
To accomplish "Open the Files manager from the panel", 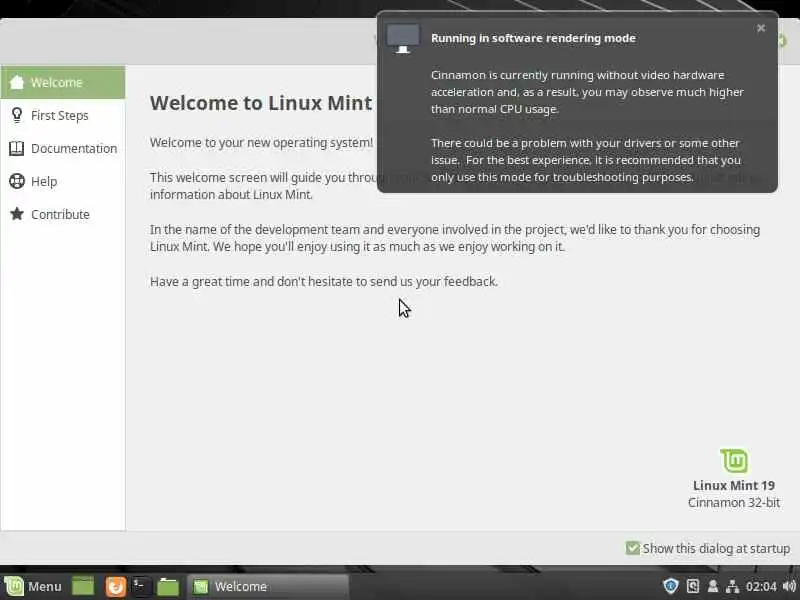I will pos(168,587).
